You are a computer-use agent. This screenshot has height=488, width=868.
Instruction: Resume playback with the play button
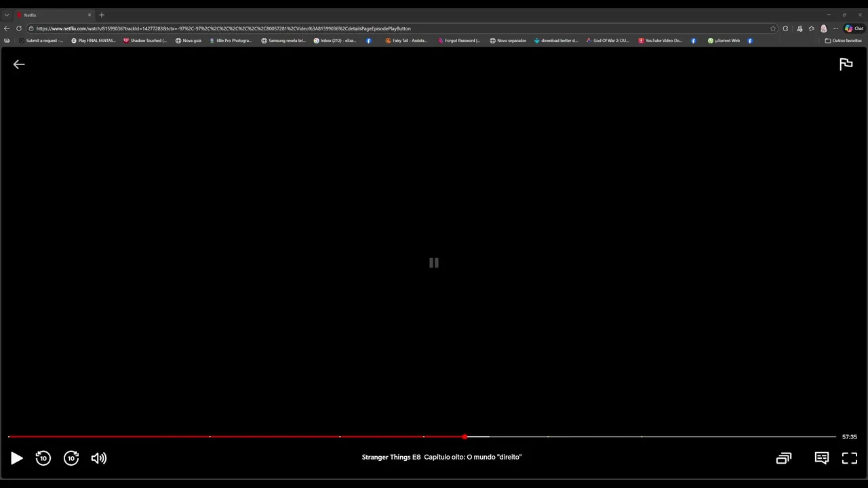17,458
